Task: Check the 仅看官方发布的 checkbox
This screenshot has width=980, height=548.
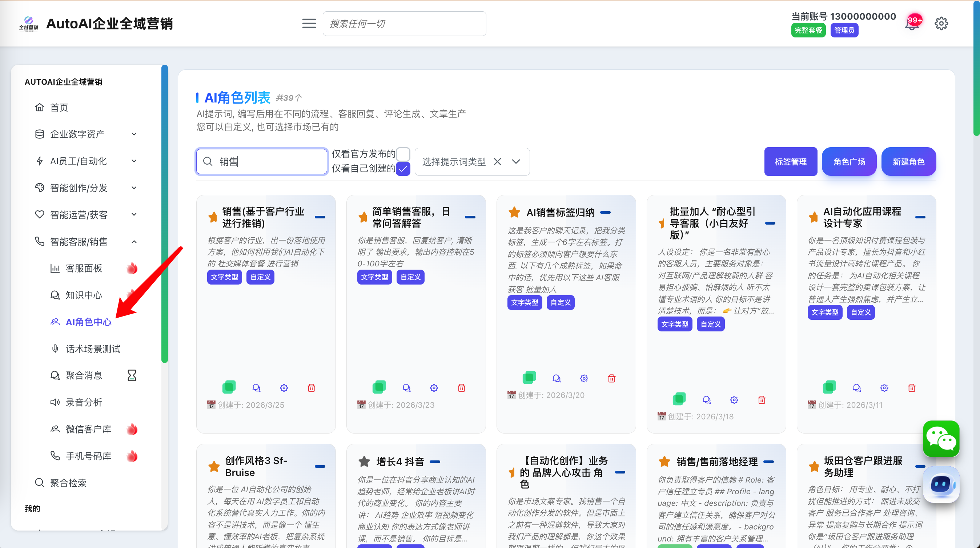Action: [x=403, y=154]
